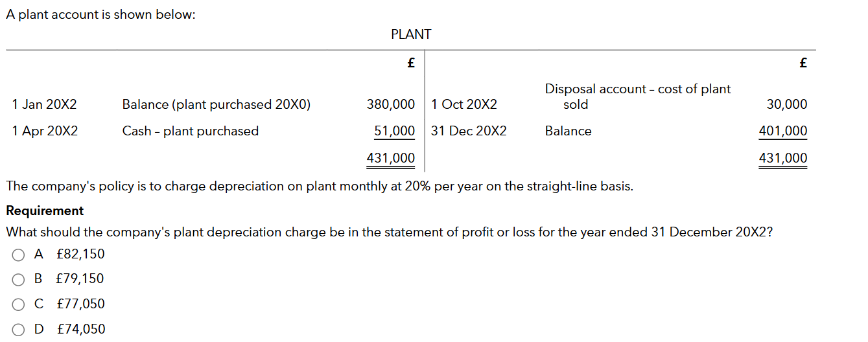Click the 1 Oct 20X2 date cell

coord(464,104)
